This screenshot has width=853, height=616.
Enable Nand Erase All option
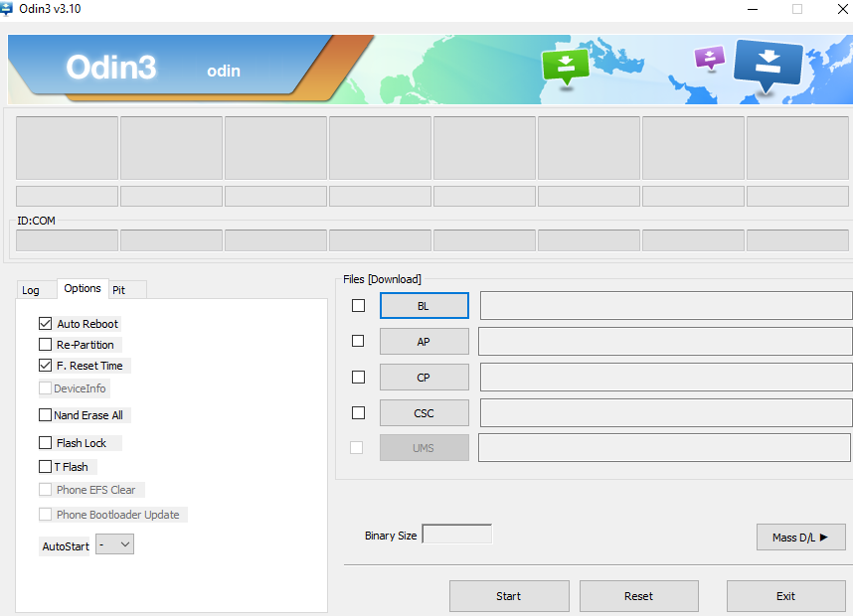[x=45, y=415]
